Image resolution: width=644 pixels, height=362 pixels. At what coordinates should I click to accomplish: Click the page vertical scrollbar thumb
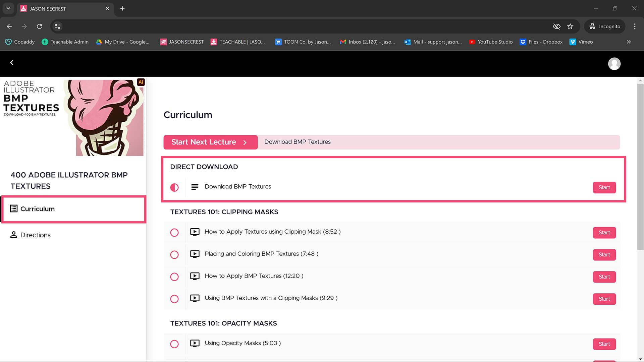coord(640,167)
